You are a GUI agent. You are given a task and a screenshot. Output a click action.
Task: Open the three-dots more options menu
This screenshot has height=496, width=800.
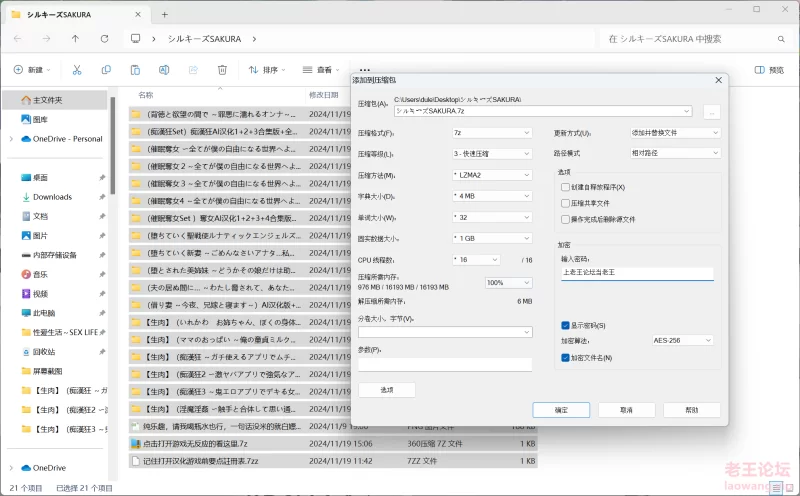[364, 69]
